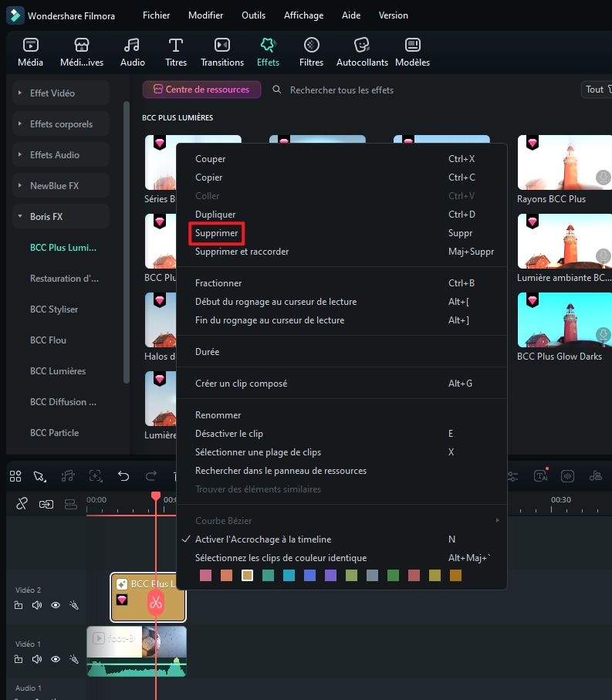
Task: Undo the last action
Action: point(123,476)
